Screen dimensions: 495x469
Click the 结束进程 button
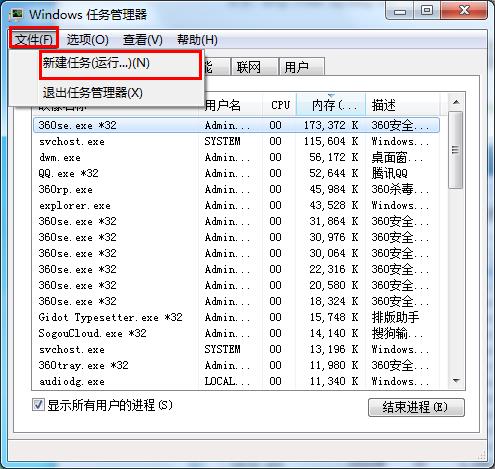click(x=416, y=407)
